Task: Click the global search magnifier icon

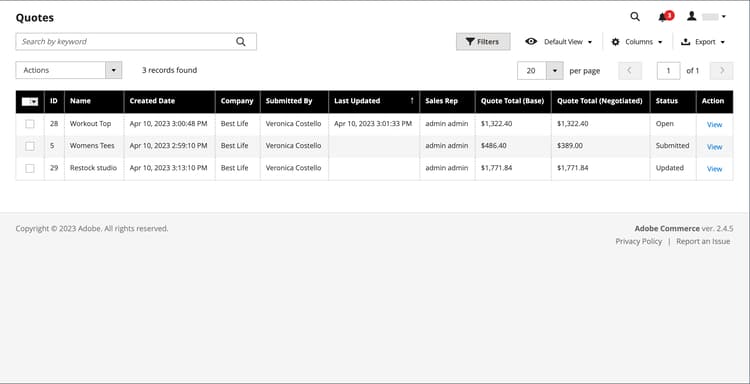Action: tap(635, 17)
